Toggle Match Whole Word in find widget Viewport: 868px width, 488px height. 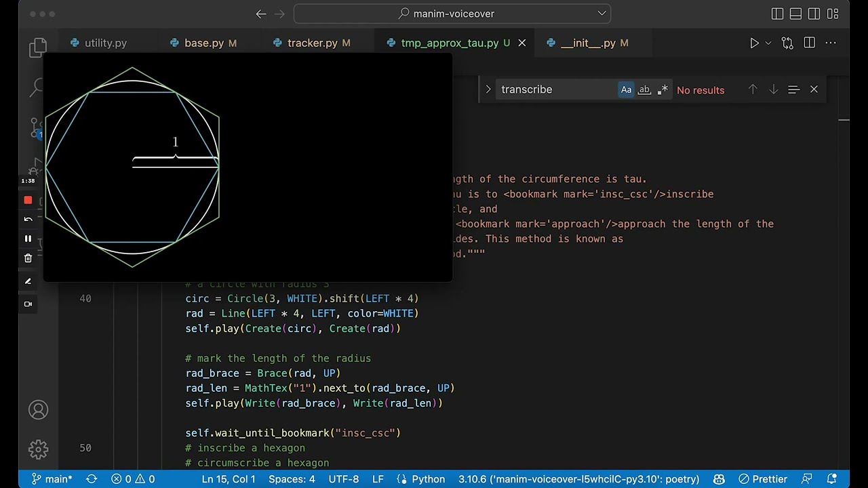[644, 89]
